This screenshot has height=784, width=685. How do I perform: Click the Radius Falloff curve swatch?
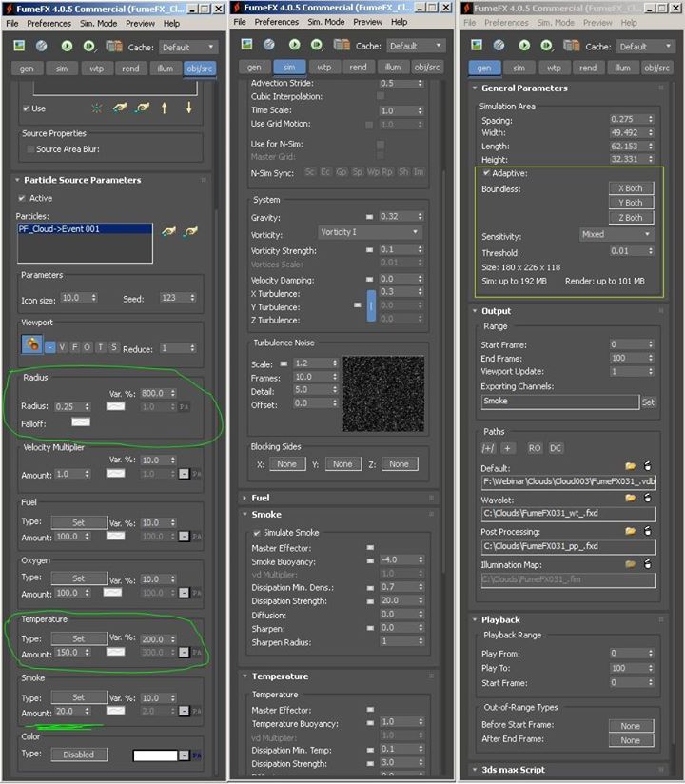click(x=81, y=422)
